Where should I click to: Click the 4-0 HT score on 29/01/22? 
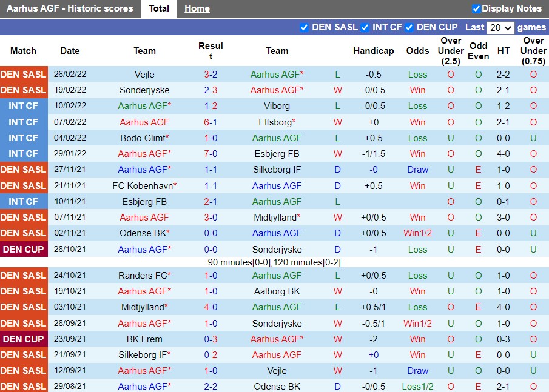[x=504, y=153]
